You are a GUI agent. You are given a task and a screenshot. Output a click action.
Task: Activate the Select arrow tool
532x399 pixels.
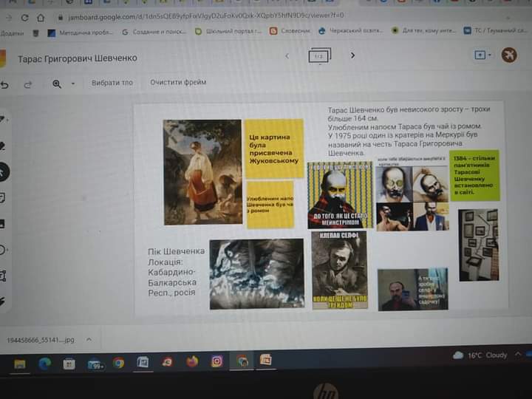tap(3, 171)
